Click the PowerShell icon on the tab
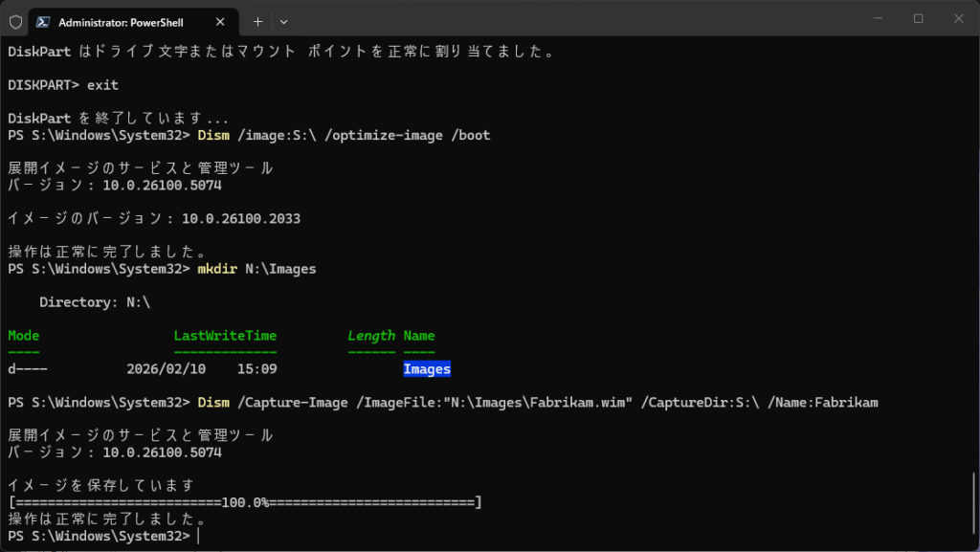 (x=44, y=21)
